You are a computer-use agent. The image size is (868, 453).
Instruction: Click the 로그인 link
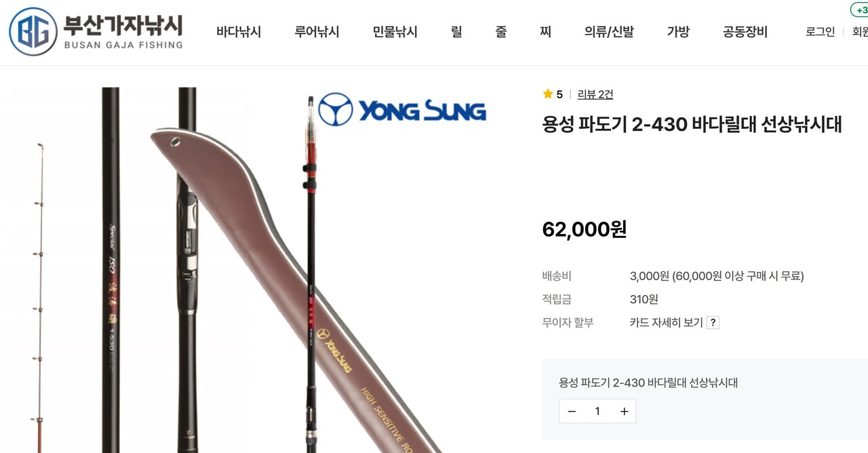[x=821, y=32]
